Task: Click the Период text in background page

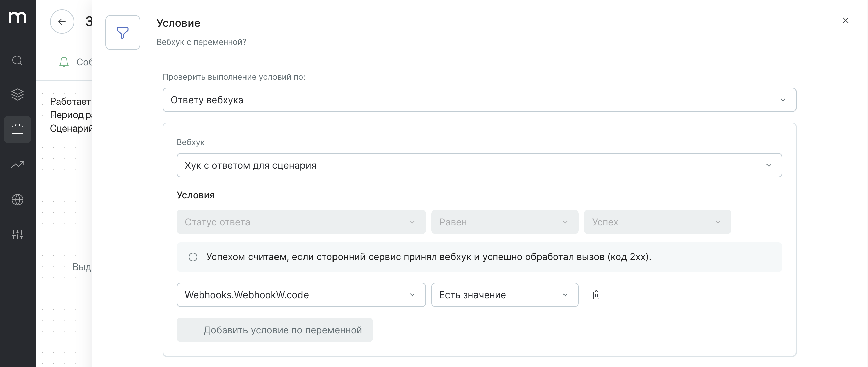Action: (67, 115)
